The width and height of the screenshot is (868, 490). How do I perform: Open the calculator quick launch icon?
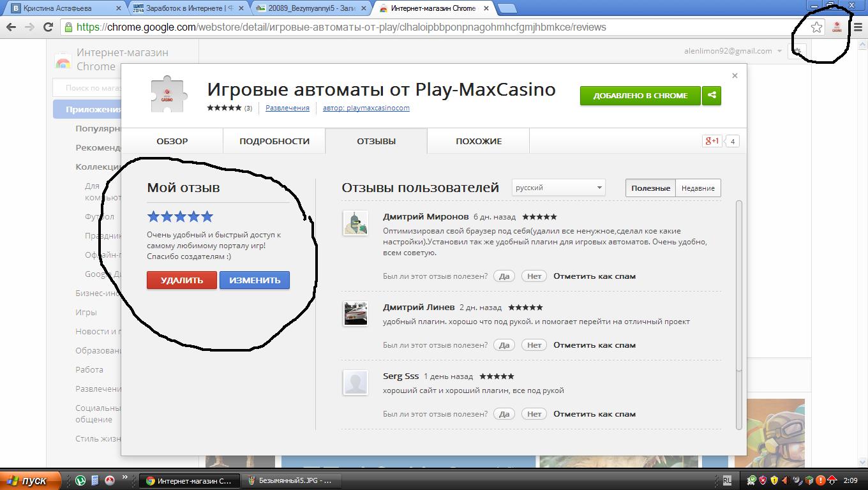tap(95, 480)
